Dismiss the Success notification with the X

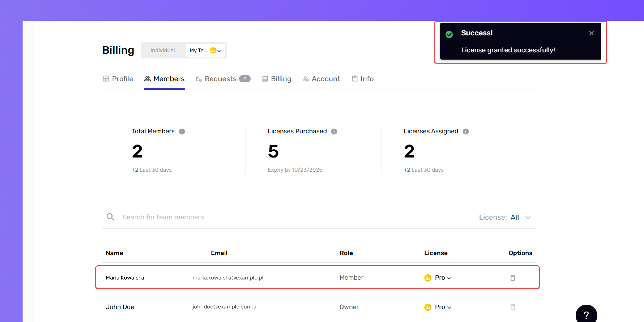(591, 33)
